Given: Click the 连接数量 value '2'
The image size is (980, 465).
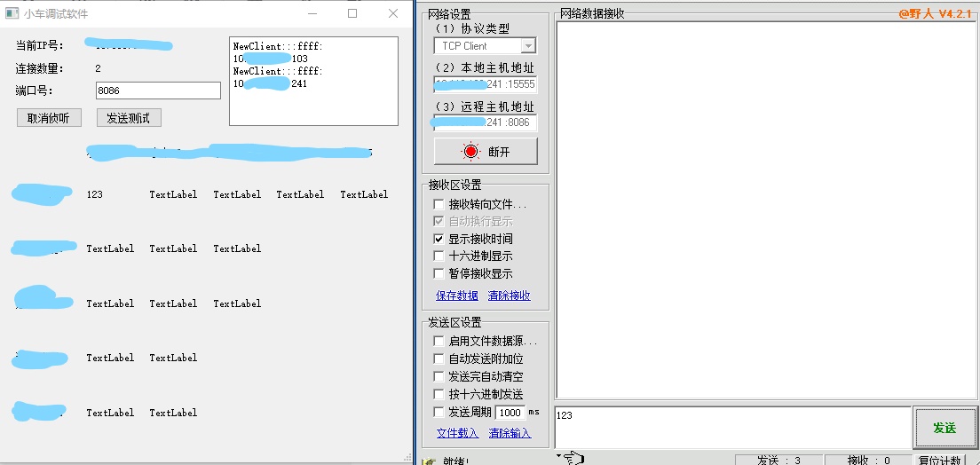Looking at the screenshot, I should [99, 68].
